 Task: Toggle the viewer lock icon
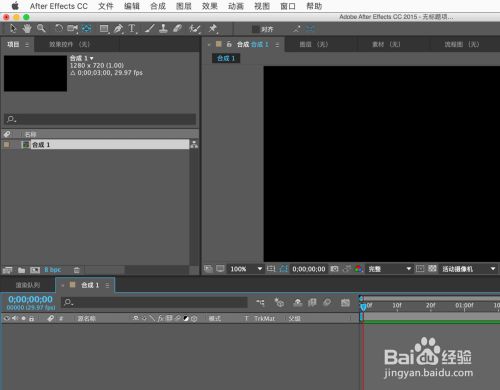[229, 44]
